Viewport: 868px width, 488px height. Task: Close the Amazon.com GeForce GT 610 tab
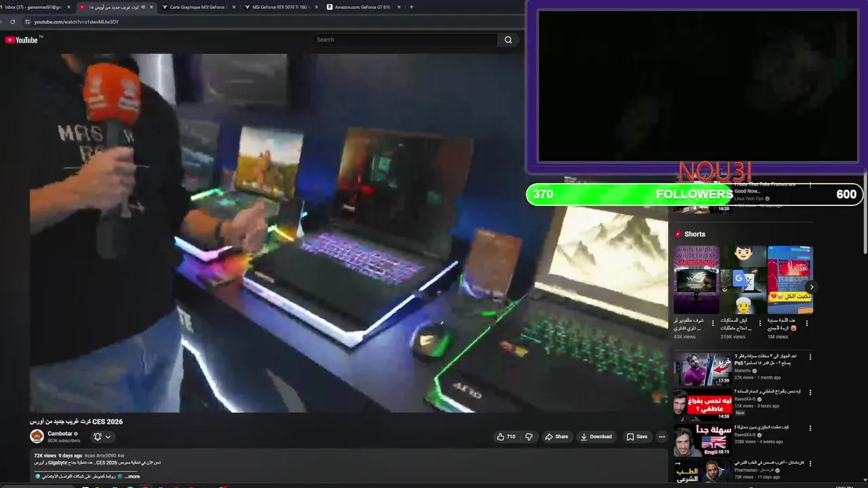[x=399, y=7]
